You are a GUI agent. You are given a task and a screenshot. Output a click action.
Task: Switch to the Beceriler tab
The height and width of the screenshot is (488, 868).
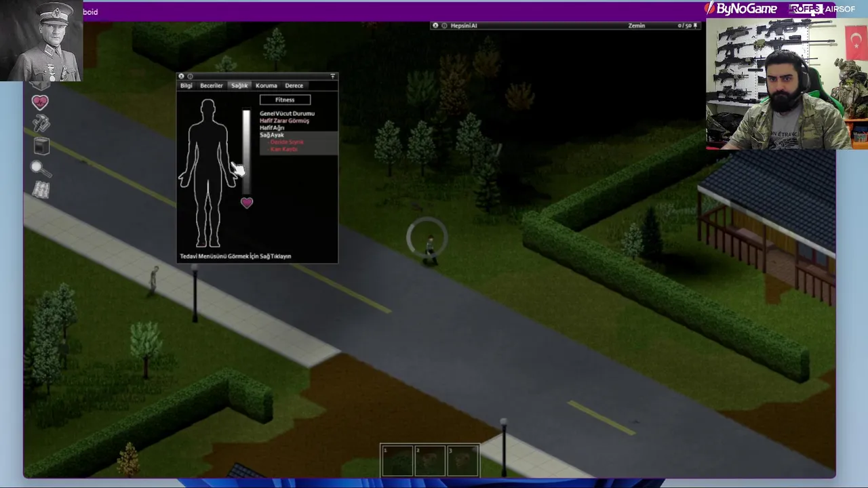tap(211, 85)
